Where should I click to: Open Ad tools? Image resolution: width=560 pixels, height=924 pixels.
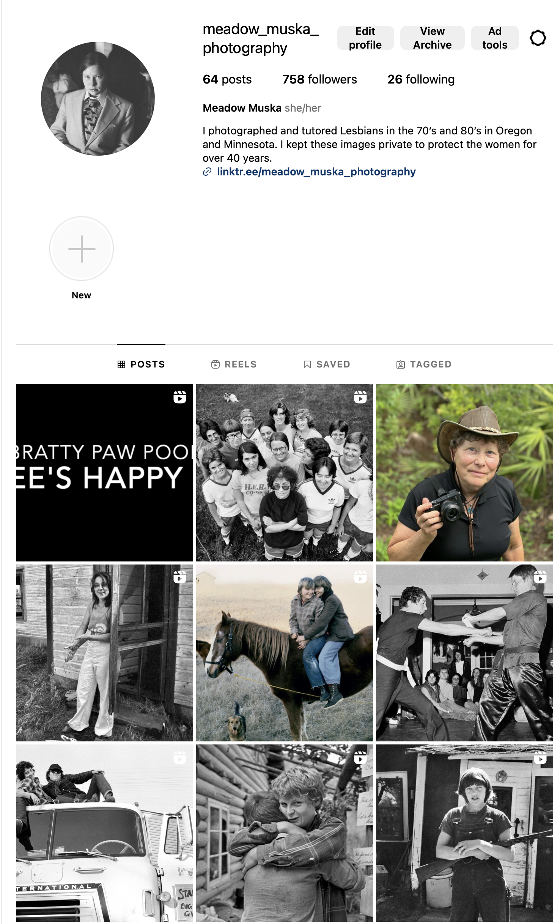495,38
